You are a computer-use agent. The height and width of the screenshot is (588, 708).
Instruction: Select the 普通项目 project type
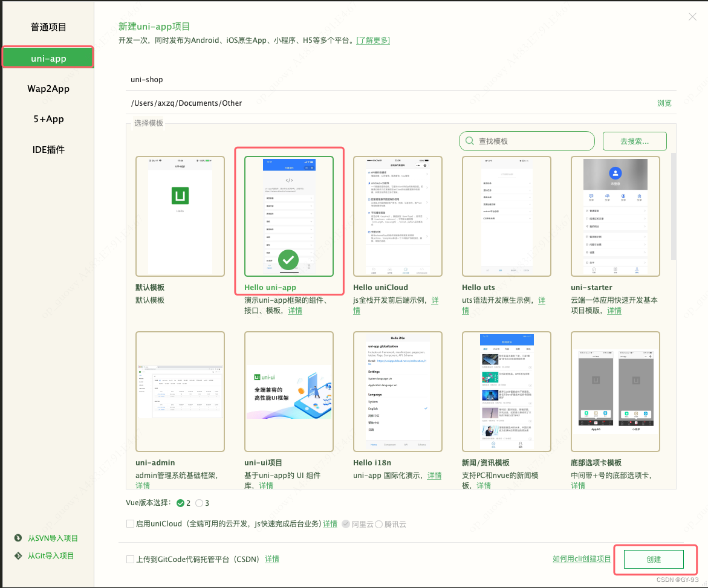(48, 27)
